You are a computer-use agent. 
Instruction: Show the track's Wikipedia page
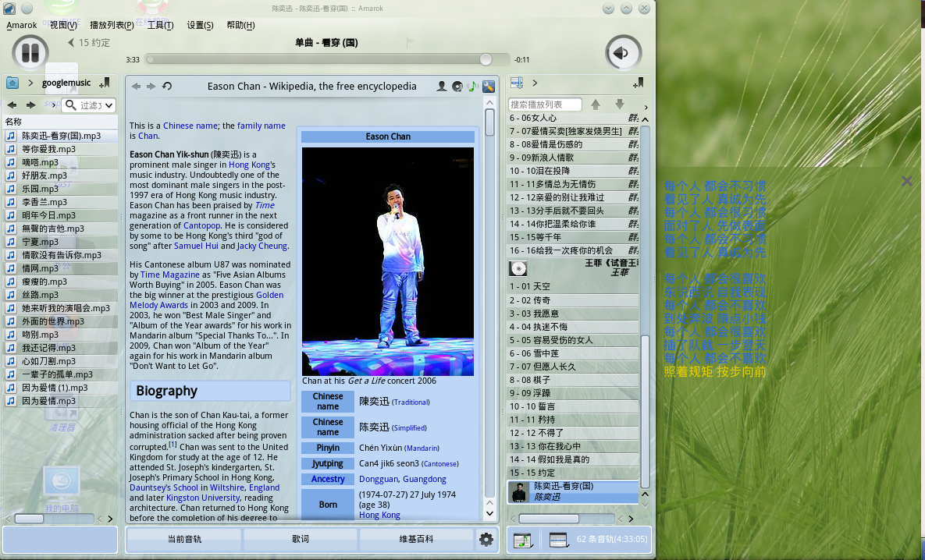[x=472, y=86]
